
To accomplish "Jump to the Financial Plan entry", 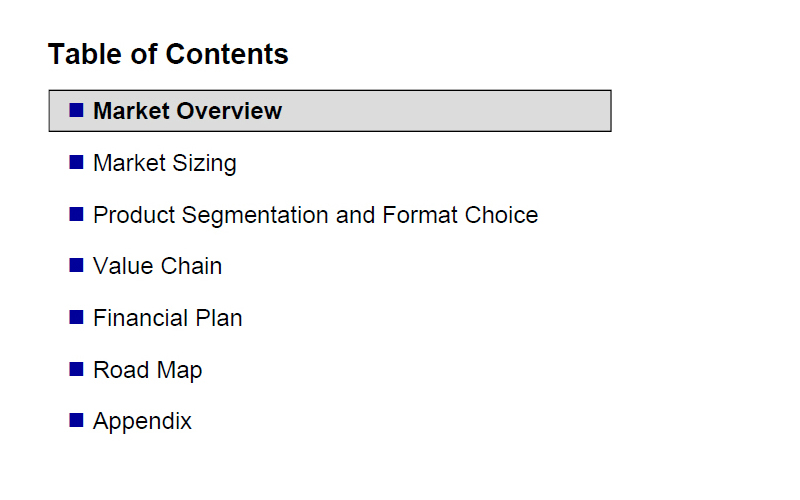I will [167, 318].
